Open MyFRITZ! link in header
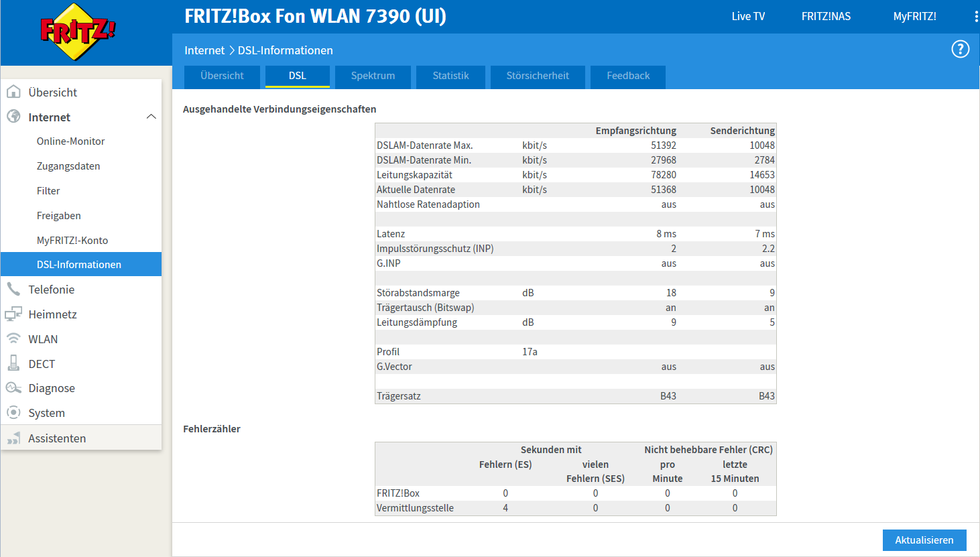This screenshot has height=557, width=980. [x=914, y=16]
